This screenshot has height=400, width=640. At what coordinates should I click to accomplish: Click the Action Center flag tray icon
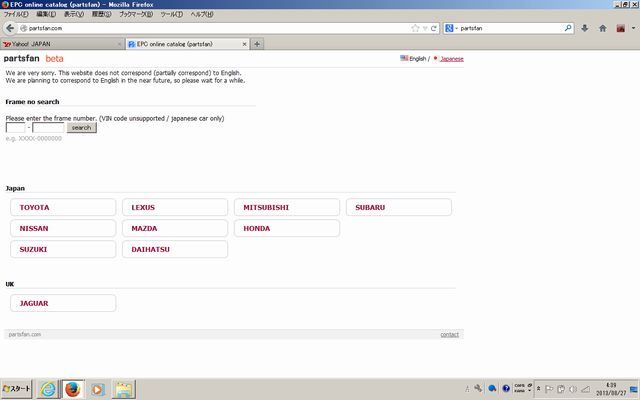coord(549,389)
